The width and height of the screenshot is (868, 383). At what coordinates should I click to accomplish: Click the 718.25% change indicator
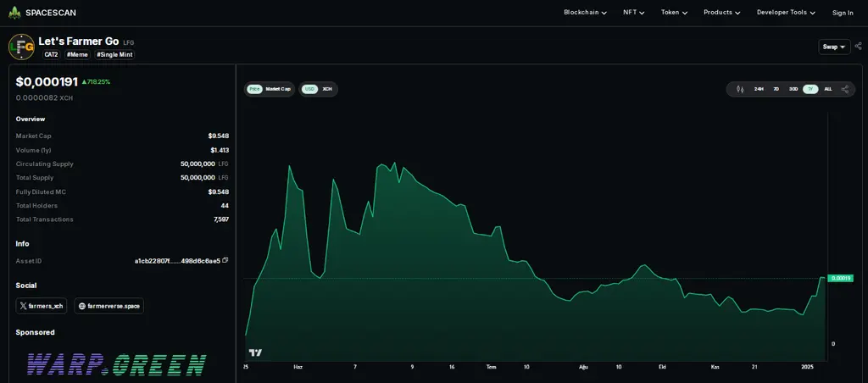pyautogui.click(x=96, y=82)
